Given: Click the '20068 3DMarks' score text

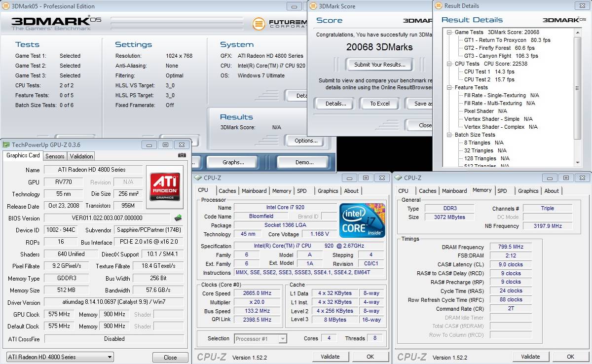Looking at the screenshot, I should [379, 47].
